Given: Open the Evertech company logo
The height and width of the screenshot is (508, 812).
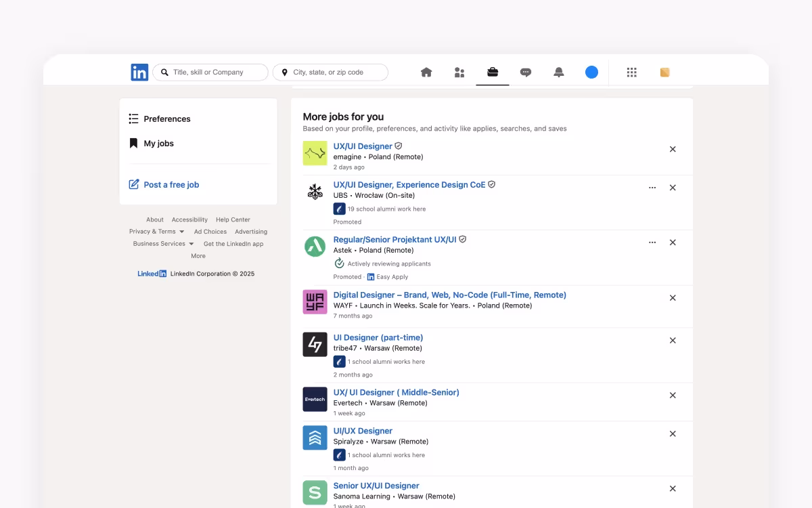Looking at the screenshot, I should [x=315, y=399].
